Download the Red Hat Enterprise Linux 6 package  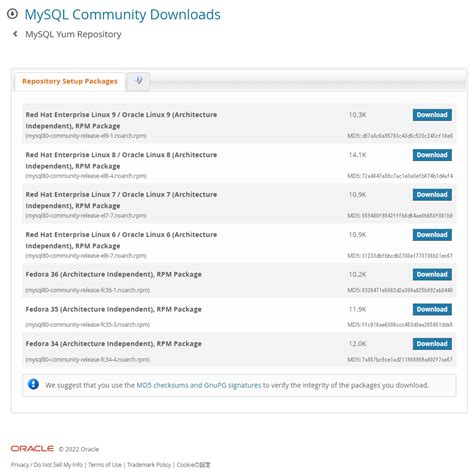click(x=432, y=235)
